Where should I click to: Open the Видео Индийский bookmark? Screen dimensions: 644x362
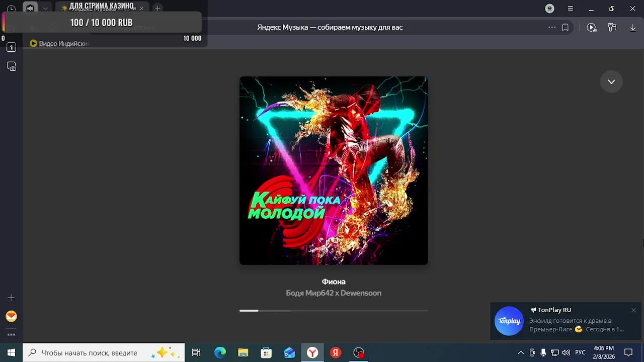pyautogui.click(x=59, y=43)
